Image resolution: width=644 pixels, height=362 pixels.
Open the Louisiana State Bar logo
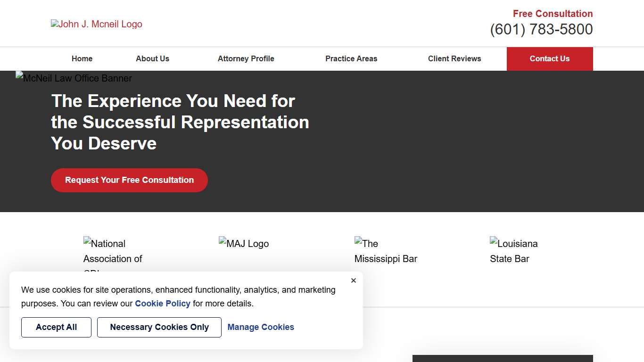pyautogui.click(x=514, y=251)
